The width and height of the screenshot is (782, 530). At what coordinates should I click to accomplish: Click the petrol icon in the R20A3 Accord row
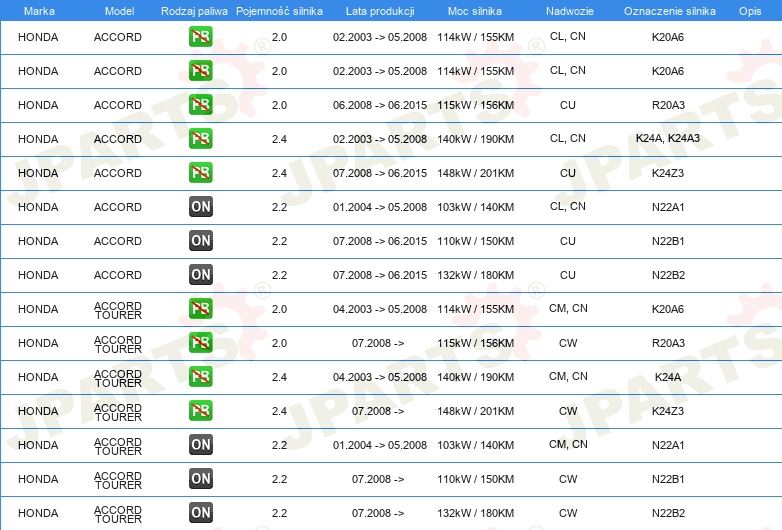(200, 105)
